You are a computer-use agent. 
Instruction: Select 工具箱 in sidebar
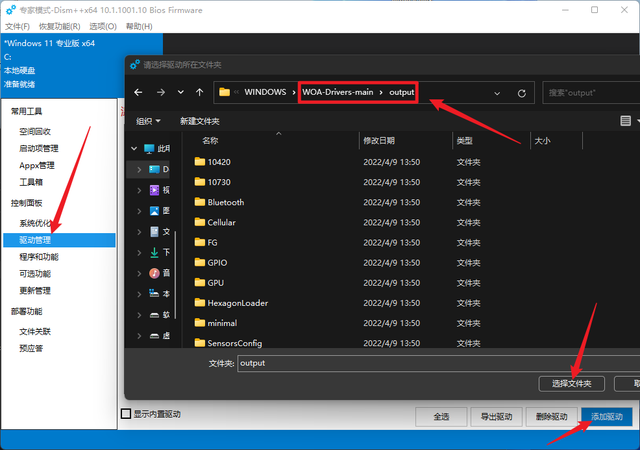[31, 182]
